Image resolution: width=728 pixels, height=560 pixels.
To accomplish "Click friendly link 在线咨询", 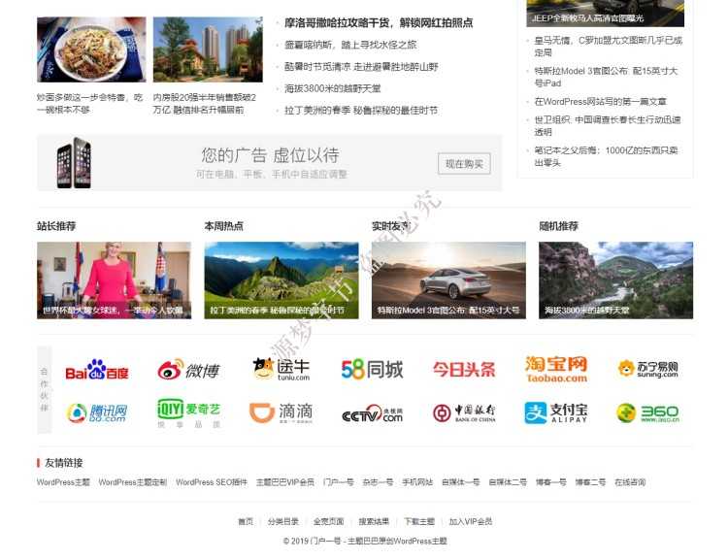I will 630,482.
